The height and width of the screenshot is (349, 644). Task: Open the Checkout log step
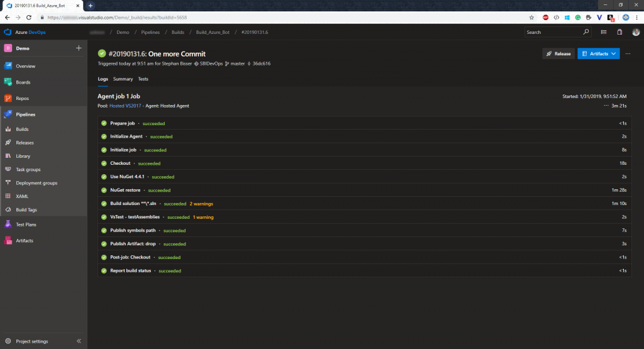click(x=364, y=163)
